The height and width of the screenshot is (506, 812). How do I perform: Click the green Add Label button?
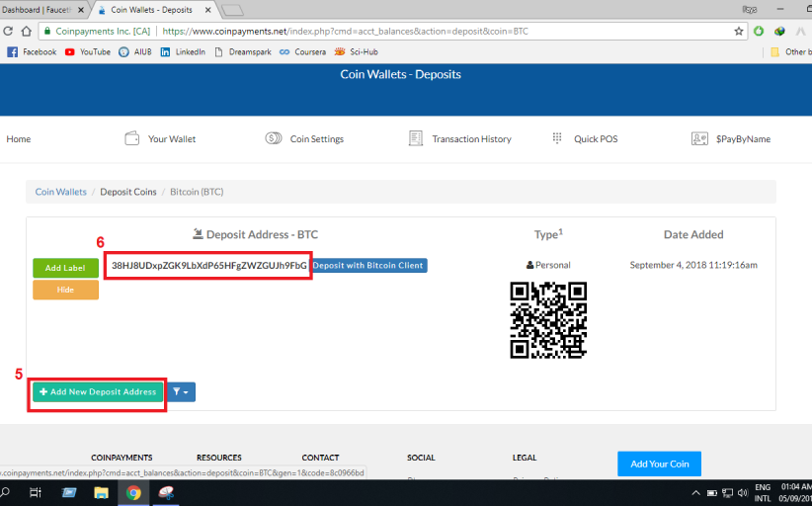65,268
